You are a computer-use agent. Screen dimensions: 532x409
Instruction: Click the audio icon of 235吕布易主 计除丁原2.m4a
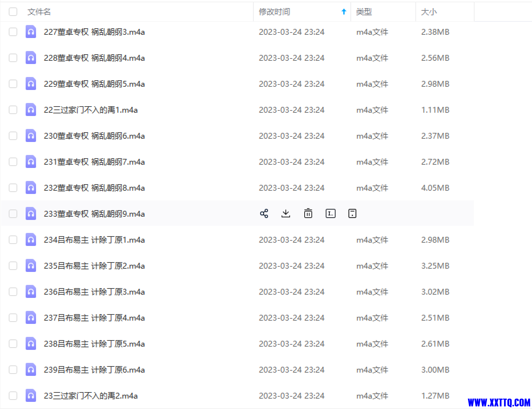[x=31, y=265]
